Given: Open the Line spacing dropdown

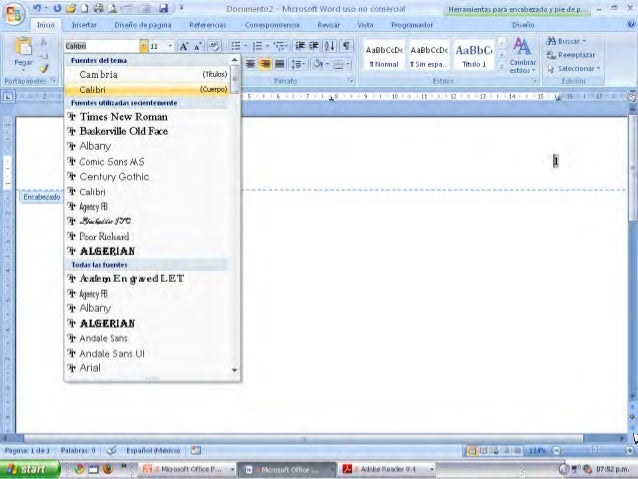Looking at the screenshot, I should (x=299, y=64).
